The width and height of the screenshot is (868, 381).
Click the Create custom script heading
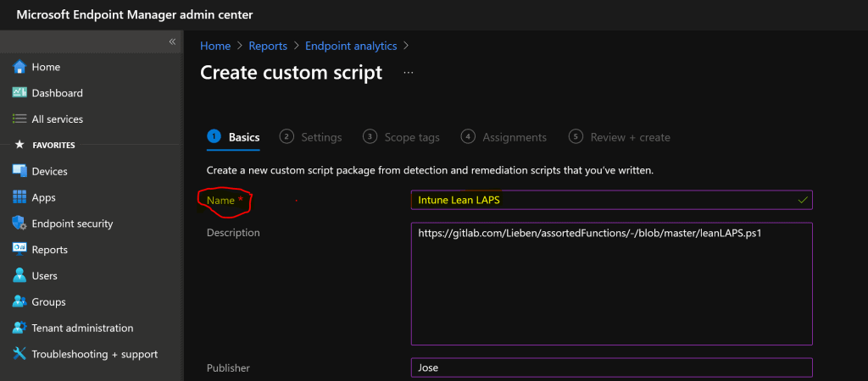(292, 73)
